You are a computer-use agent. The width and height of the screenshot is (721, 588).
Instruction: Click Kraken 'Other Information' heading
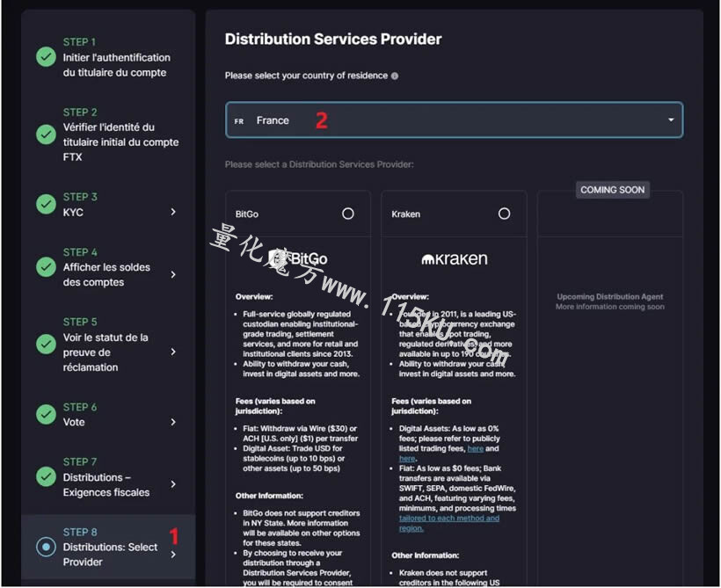tap(426, 555)
